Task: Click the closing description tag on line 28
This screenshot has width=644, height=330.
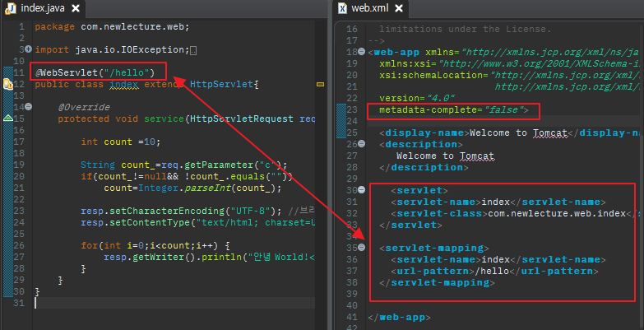Action: click(x=424, y=168)
